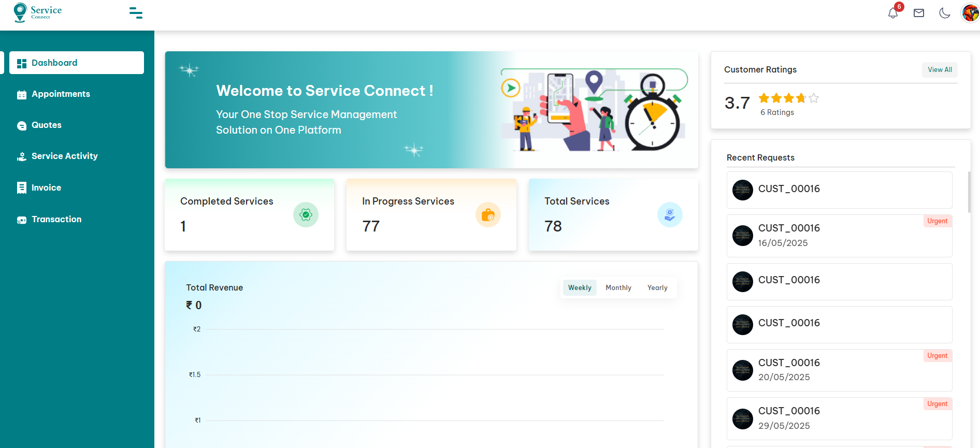Click the Completed Services green badge icon

coord(306,215)
